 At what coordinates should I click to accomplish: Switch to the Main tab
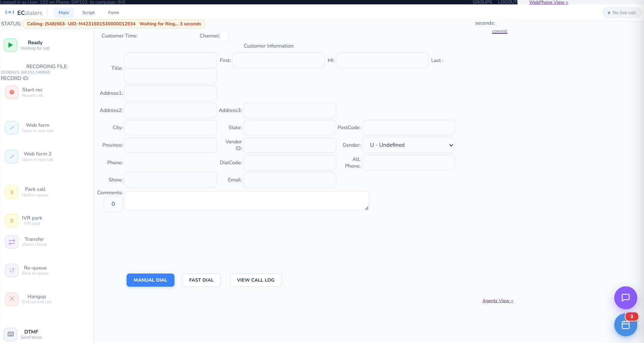pyautogui.click(x=64, y=13)
